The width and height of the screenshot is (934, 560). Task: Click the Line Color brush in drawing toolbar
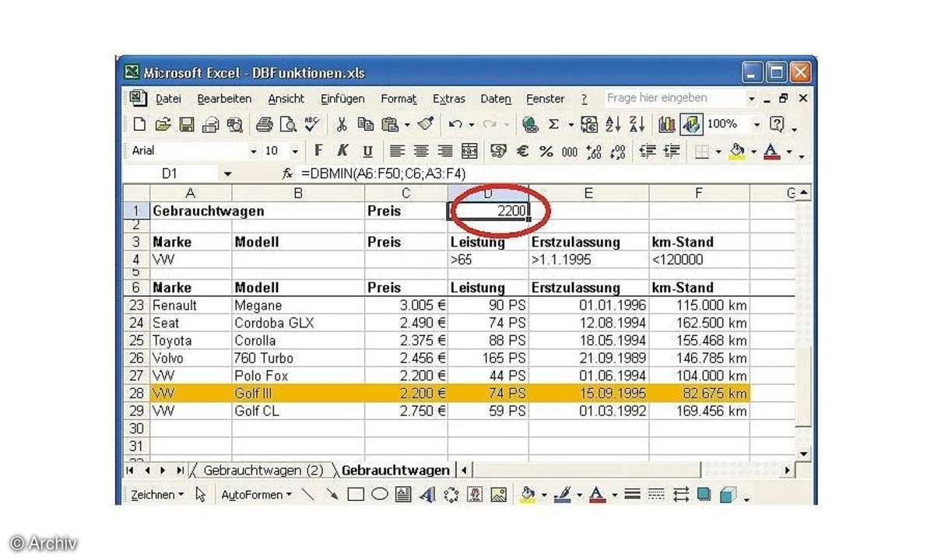pos(564,495)
